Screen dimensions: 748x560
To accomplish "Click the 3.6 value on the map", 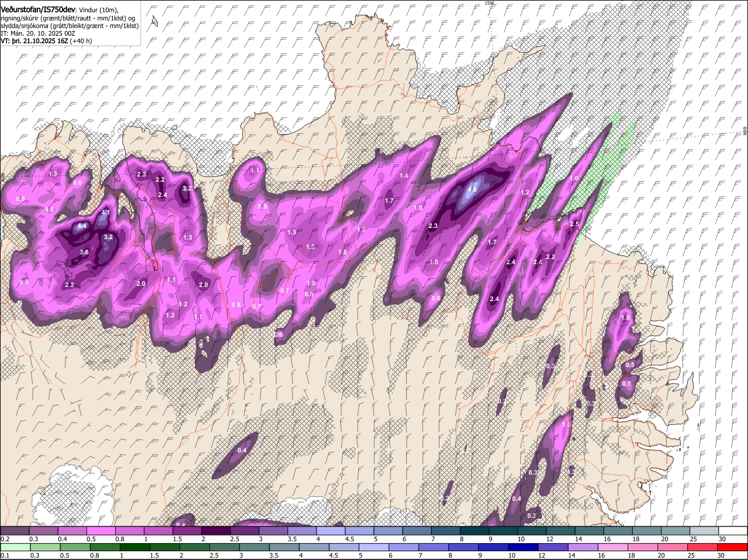I will pyautogui.click(x=84, y=252).
